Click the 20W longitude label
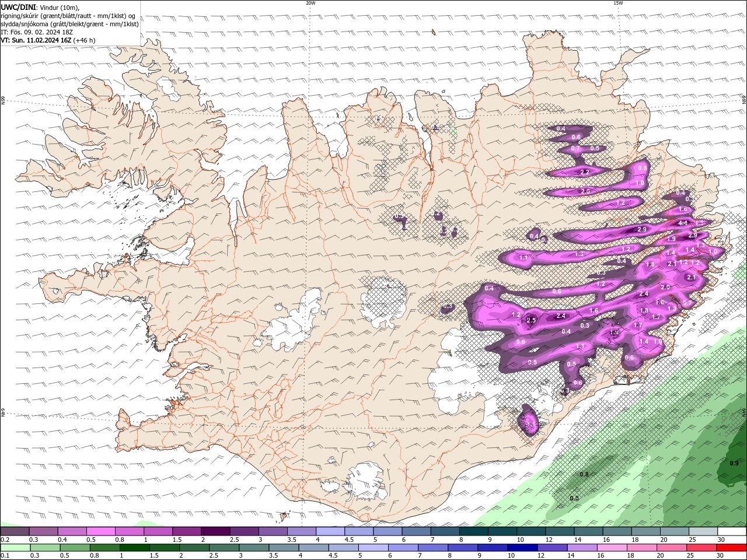747x560 pixels. (310, 3)
